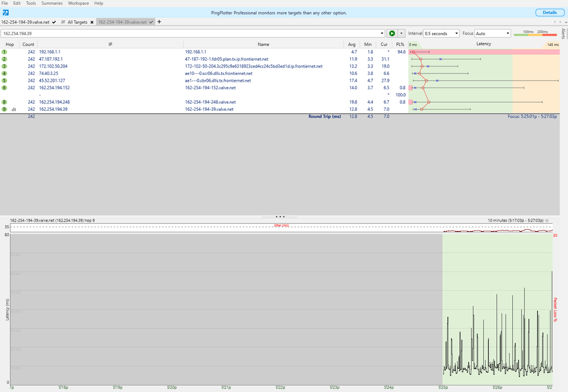Image resolution: width=568 pixels, height=392 pixels.
Task: Click the 100ms/200ms latency color scale
Action: [x=535, y=34]
